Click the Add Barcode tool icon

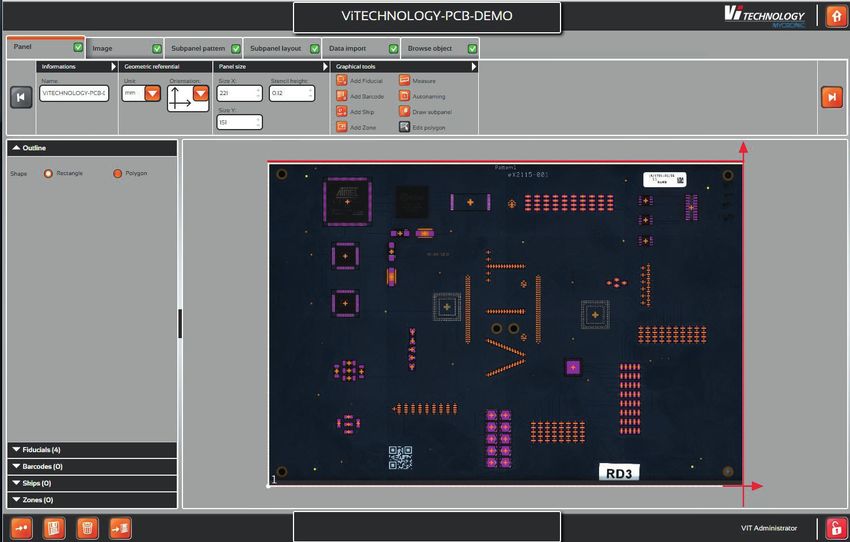point(342,96)
